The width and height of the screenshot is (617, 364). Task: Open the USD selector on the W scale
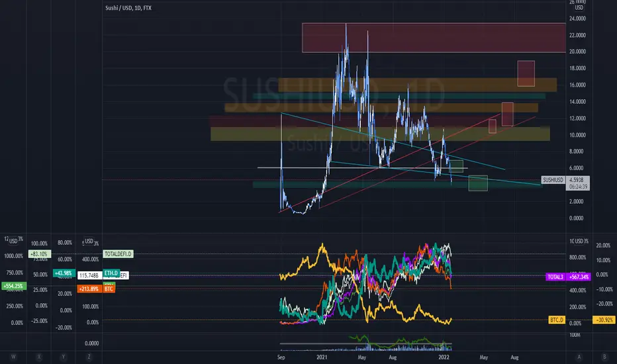click(x=13, y=241)
